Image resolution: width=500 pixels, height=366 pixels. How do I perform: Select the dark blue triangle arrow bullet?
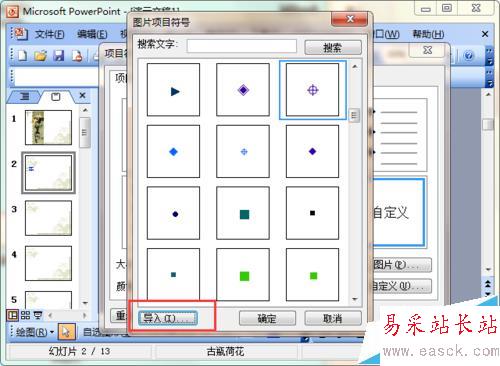[x=173, y=90]
